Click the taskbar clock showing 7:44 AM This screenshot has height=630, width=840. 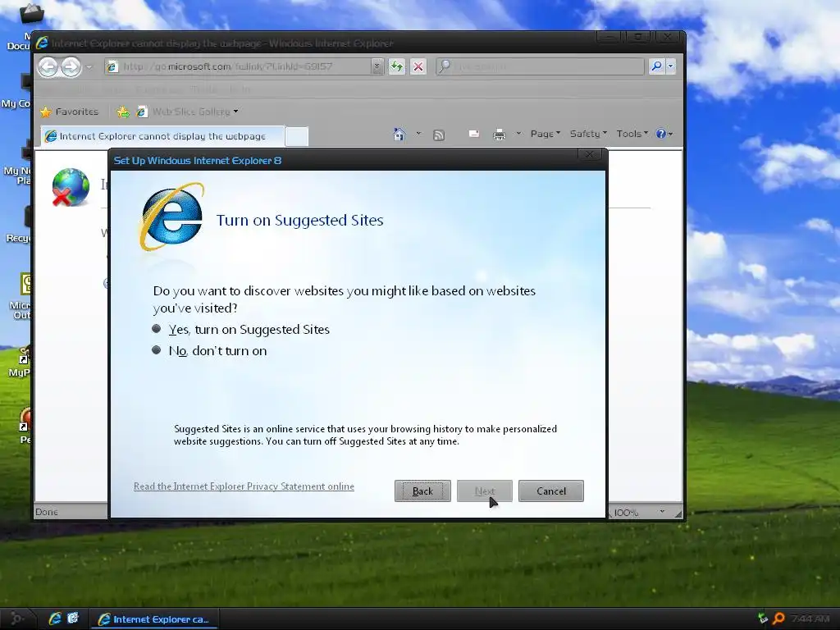810,619
